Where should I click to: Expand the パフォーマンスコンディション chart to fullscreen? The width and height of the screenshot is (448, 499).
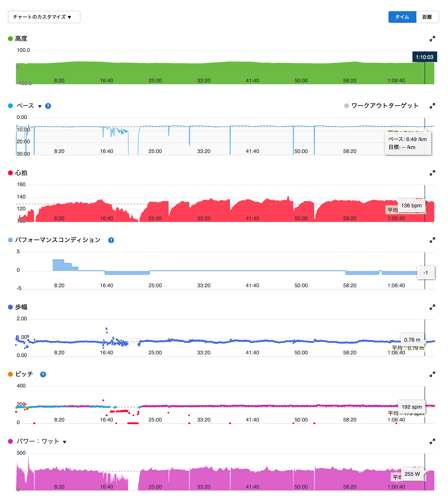(433, 240)
